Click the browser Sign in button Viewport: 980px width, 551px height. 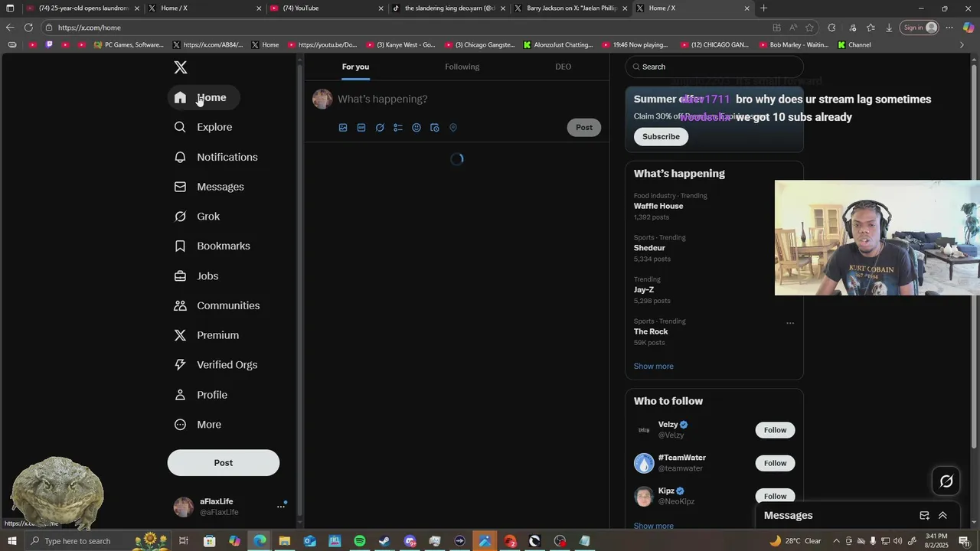click(x=920, y=28)
